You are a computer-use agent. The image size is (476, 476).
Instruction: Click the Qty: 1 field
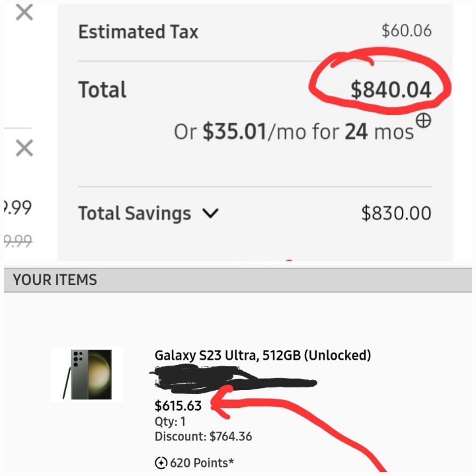point(170,421)
